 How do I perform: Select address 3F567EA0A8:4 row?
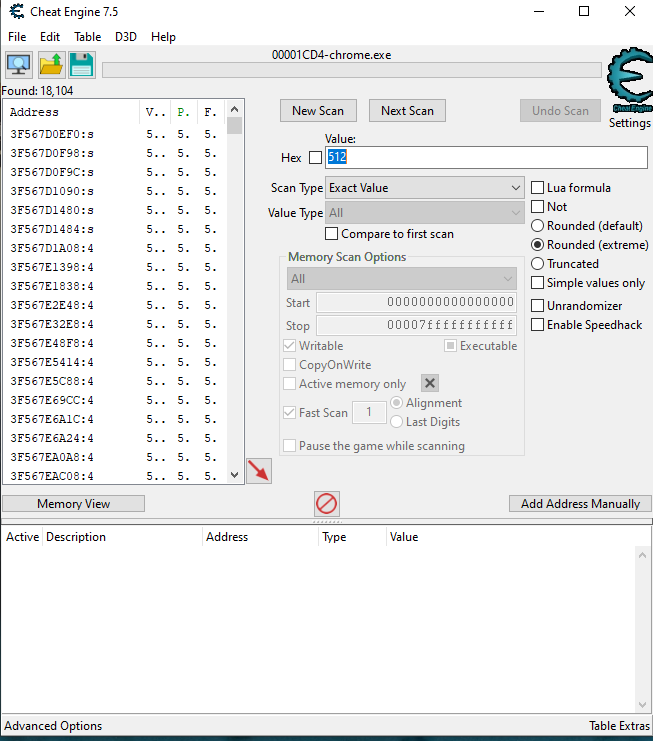click(x=114, y=457)
